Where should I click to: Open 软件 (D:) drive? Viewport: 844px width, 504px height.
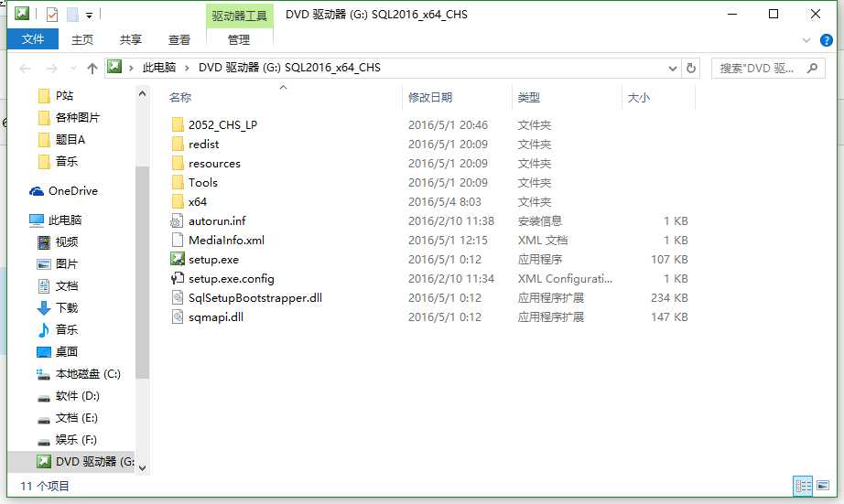(78, 396)
